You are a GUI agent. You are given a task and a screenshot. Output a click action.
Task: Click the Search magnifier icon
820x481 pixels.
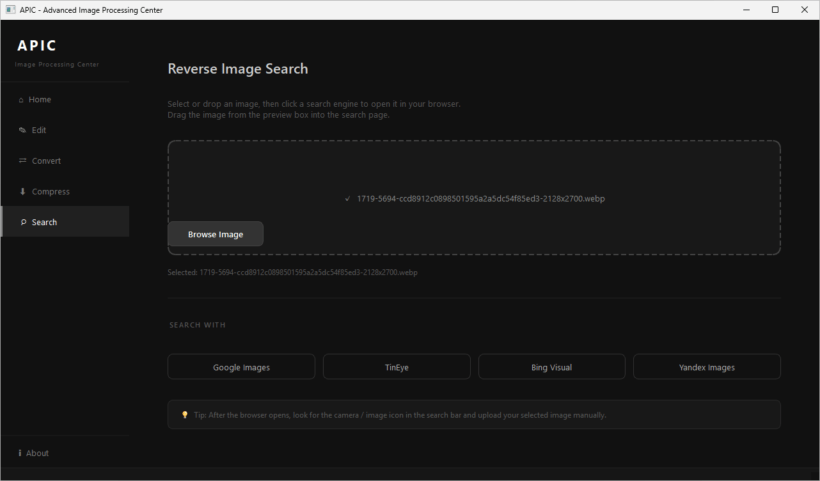coord(23,222)
